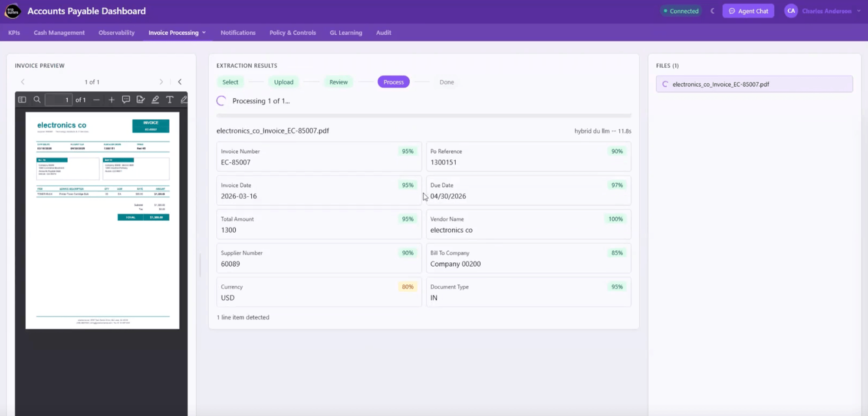868x416 pixels.
Task: Toggle dark mode moon icon
Action: point(712,11)
